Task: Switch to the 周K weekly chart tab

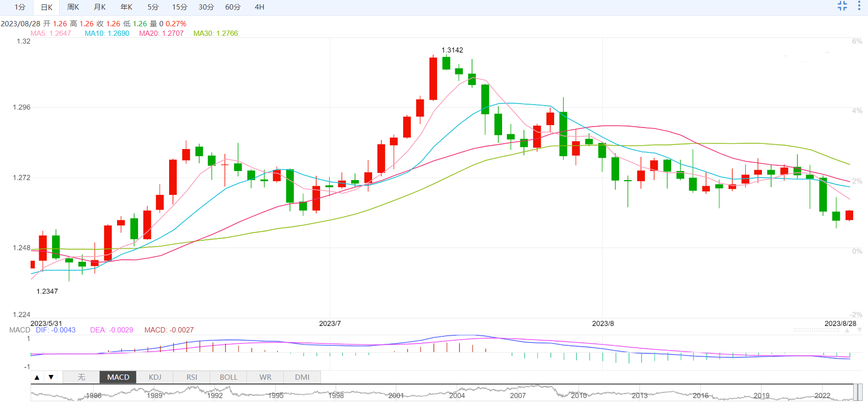Action: click(x=73, y=7)
